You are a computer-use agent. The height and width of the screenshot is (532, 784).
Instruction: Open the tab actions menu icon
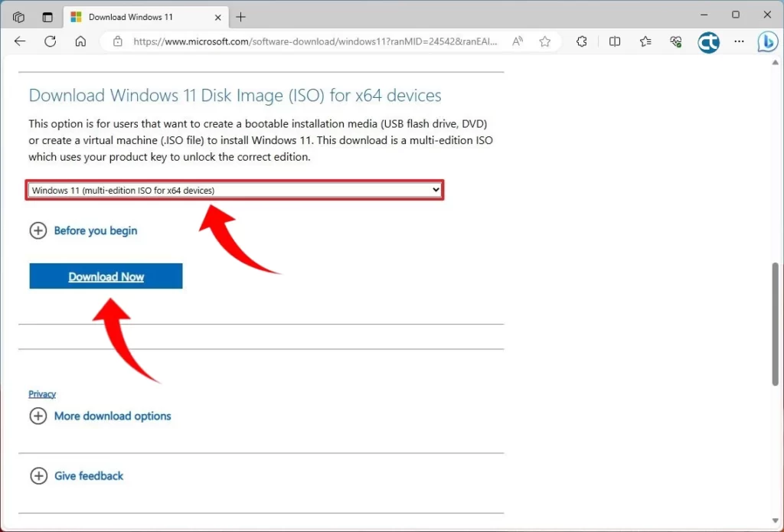click(47, 17)
